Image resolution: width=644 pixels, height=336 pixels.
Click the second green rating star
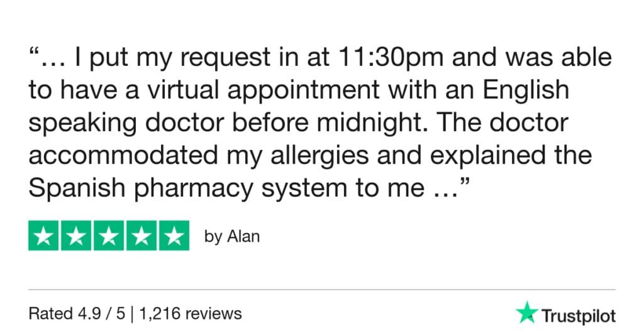(76, 236)
